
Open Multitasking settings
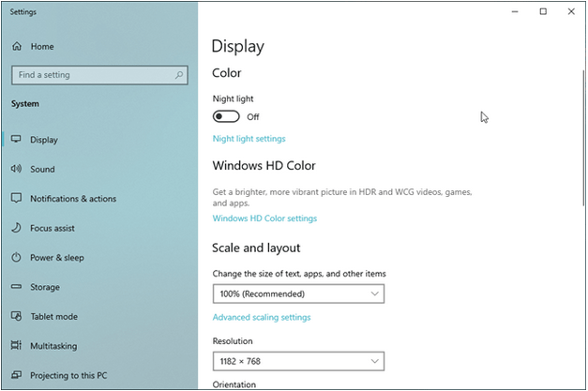pos(53,346)
